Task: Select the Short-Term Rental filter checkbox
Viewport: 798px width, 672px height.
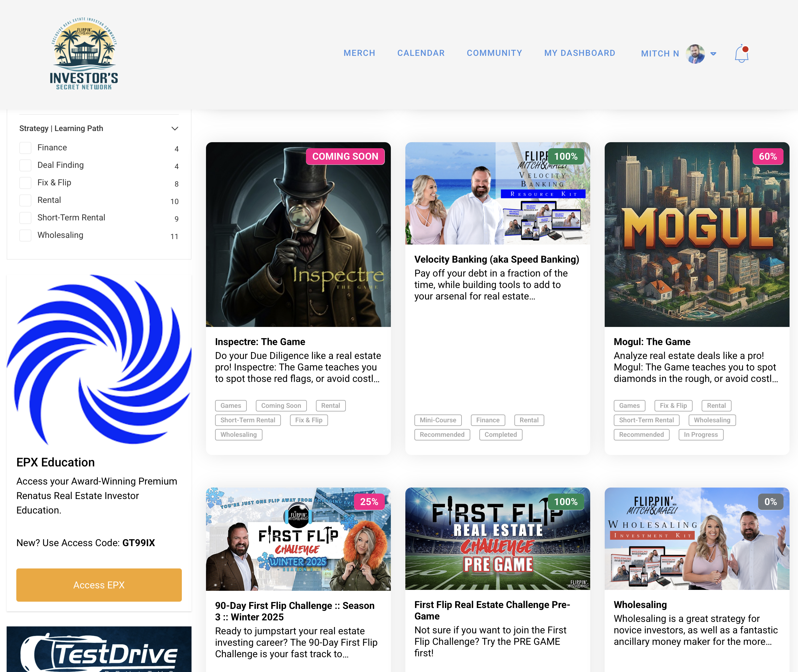Action: click(26, 218)
